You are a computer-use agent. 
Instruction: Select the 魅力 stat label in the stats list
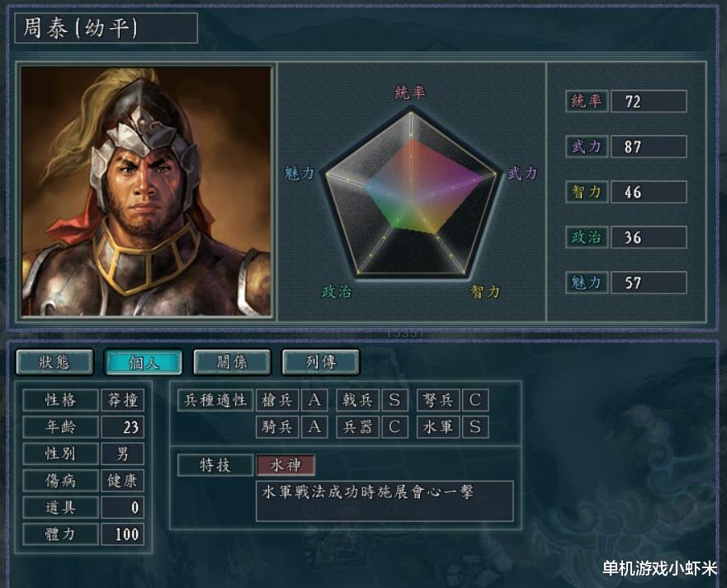(587, 283)
